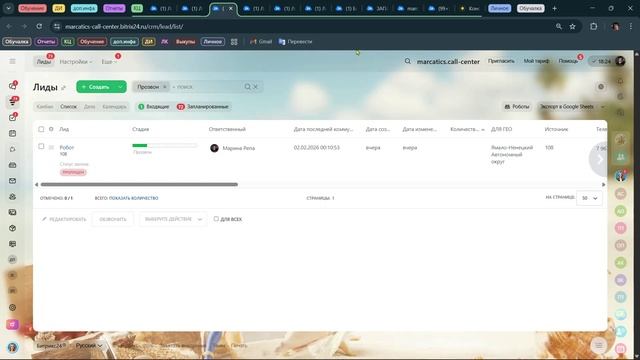Click the ПОЗВОНИТЬ button
Image resolution: width=640 pixels, height=360 pixels.
(x=113, y=219)
